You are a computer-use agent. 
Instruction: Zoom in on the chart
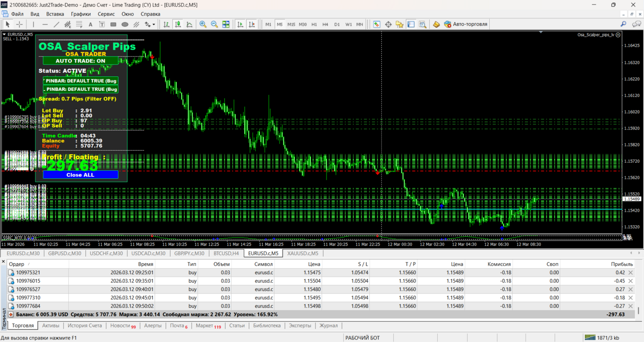click(x=203, y=24)
